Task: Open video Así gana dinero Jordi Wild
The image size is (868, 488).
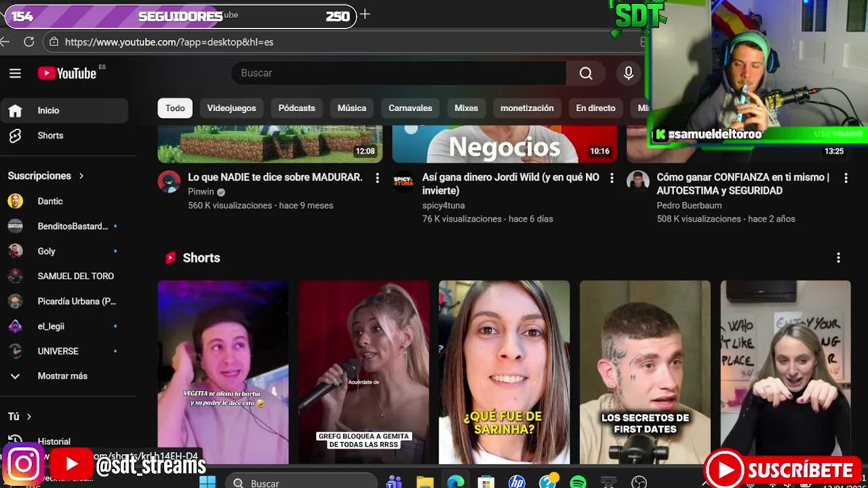Action: [511, 184]
